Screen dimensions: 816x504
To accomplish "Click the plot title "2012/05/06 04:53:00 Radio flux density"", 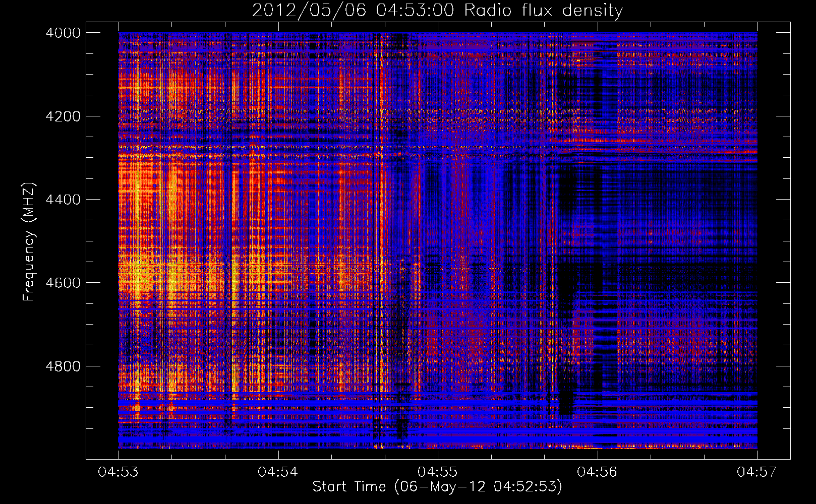I will (x=437, y=11).
